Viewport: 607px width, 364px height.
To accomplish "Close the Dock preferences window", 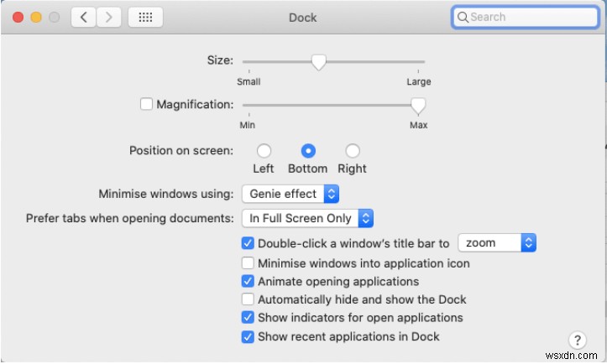I will (18, 18).
